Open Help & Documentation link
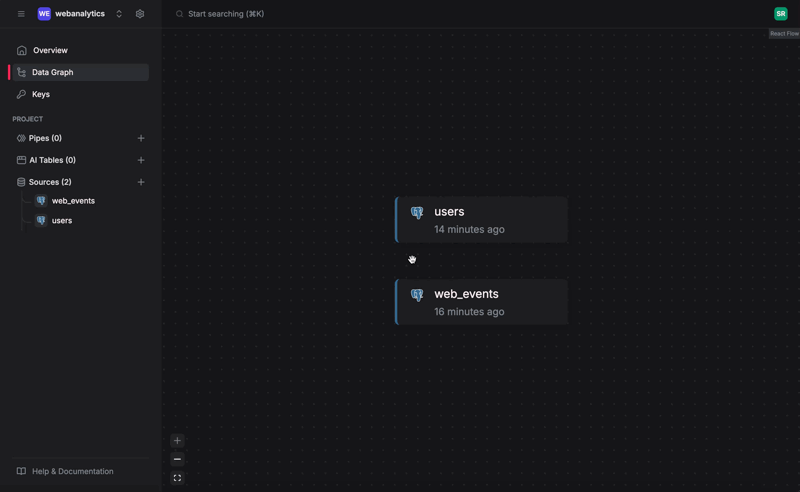 tap(72, 471)
